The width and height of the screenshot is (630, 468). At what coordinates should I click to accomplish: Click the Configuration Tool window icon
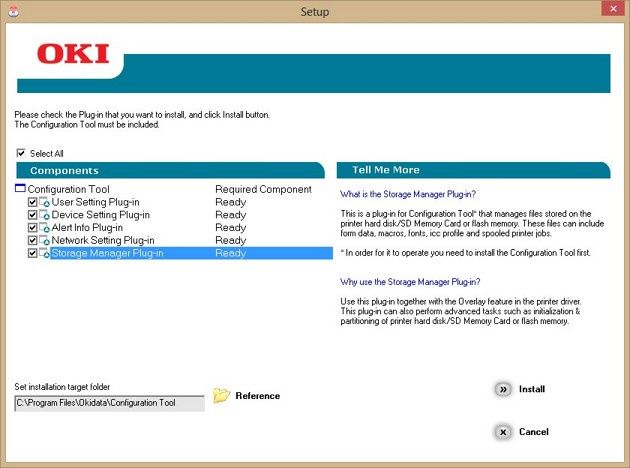[x=20, y=188]
